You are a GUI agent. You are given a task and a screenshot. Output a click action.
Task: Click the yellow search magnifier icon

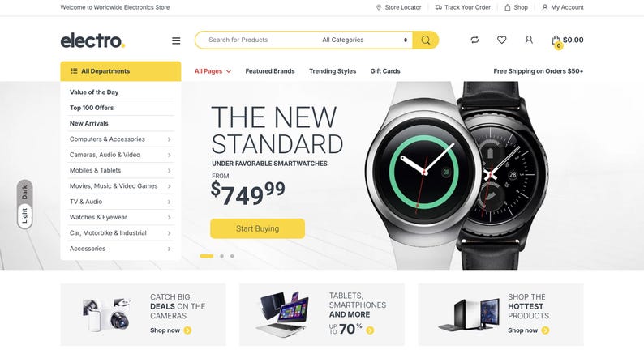pyautogui.click(x=426, y=40)
